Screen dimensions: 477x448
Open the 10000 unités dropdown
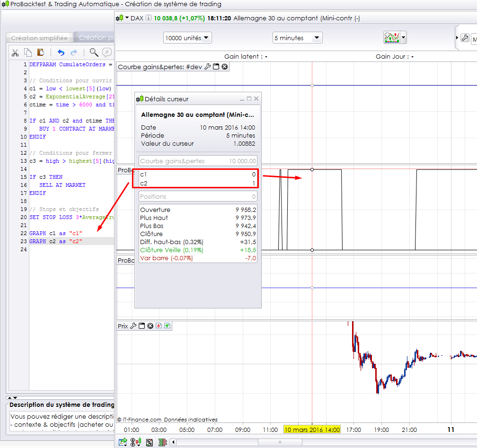pyautogui.click(x=187, y=38)
